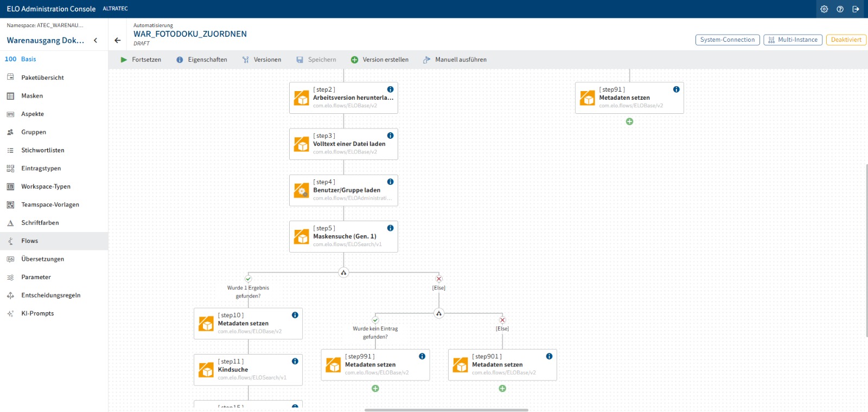
Task: Click the Fortsetzen toolbar button
Action: (141, 60)
